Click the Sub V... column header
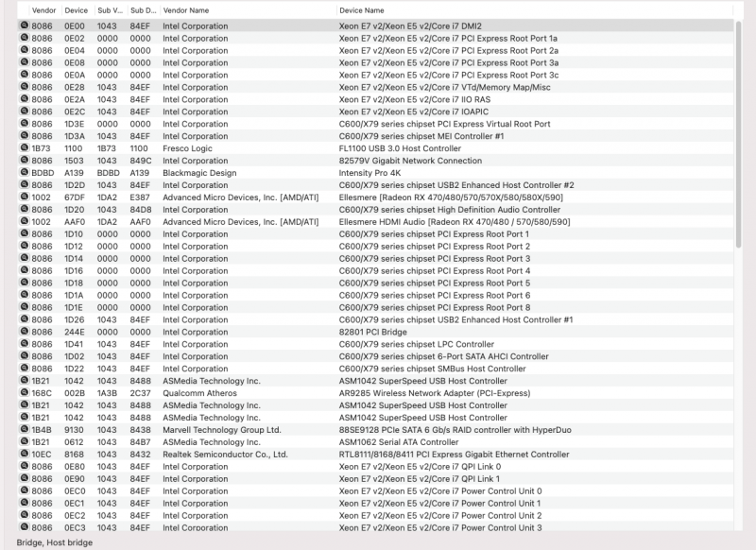This screenshot has height=550, width=756. coord(110,10)
